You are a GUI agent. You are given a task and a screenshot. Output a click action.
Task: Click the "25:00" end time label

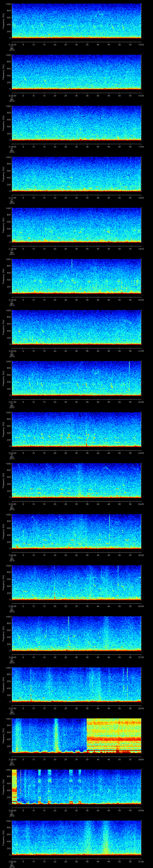point(141,555)
